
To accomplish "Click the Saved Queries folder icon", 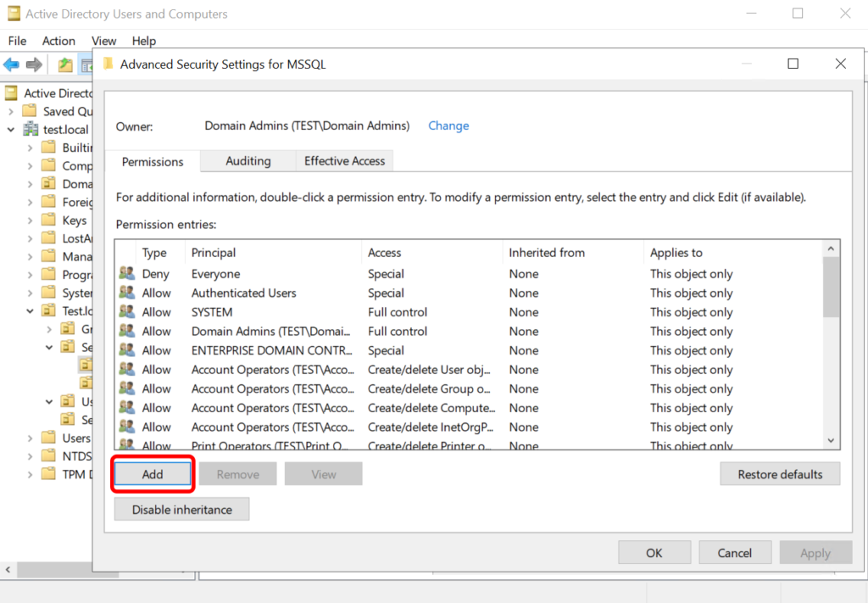I will [x=28, y=111].
